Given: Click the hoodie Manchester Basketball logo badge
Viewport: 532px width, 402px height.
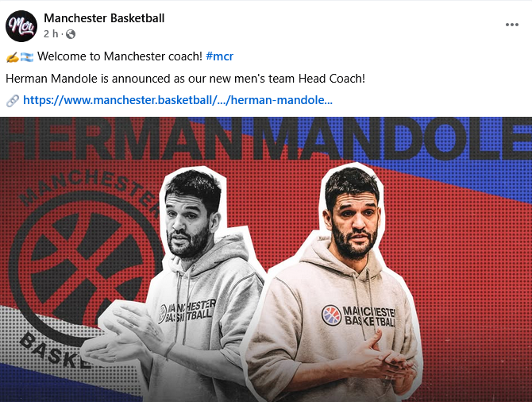Looking at the screenshot, I should pyautogui.click(x=331, y=315).
